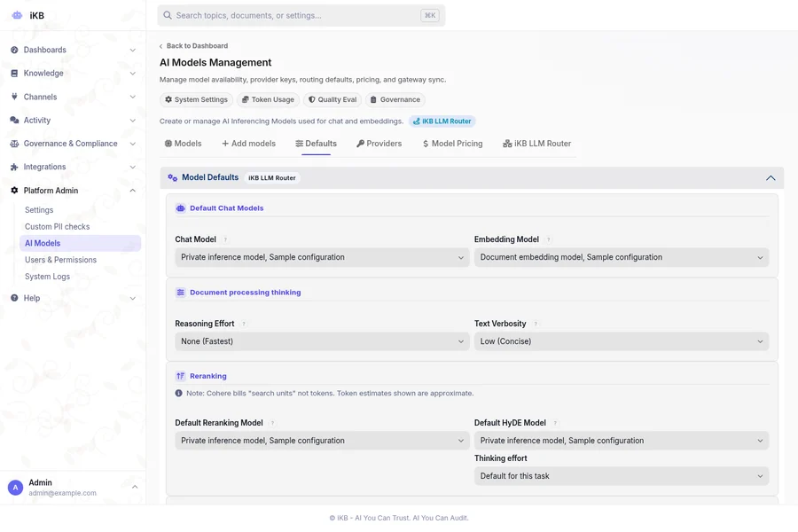Image resolution: width=798 pixels, height=532 pixels.
Task: Open Custom PII checks page
Action: (x=57, y=227)
